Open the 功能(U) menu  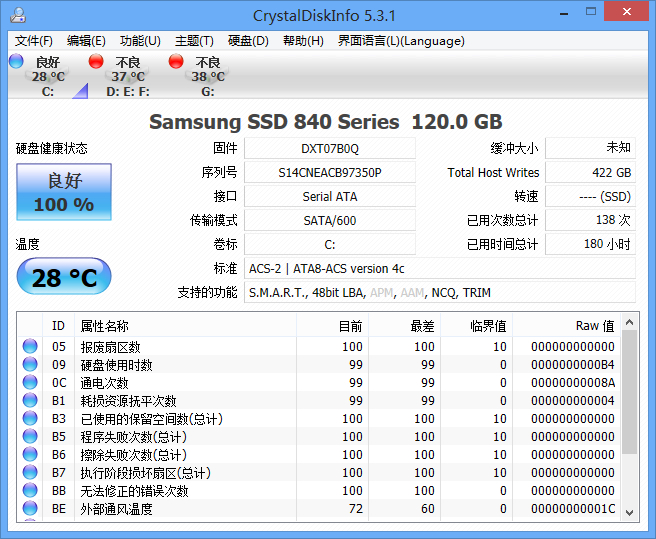[x=140, y=41]
